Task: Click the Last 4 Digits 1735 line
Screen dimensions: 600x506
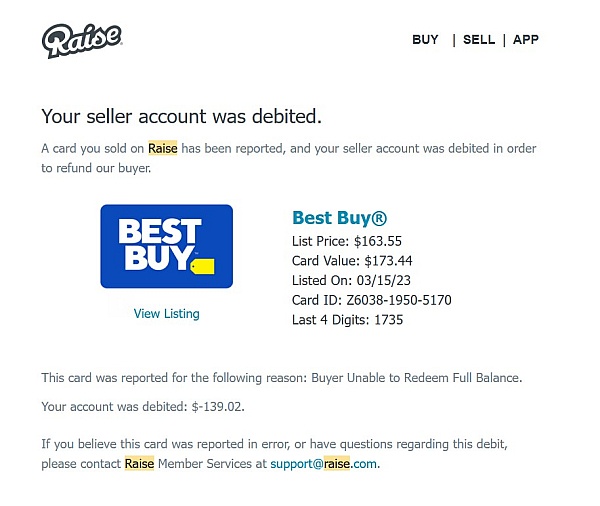Action: click(347, 320)
